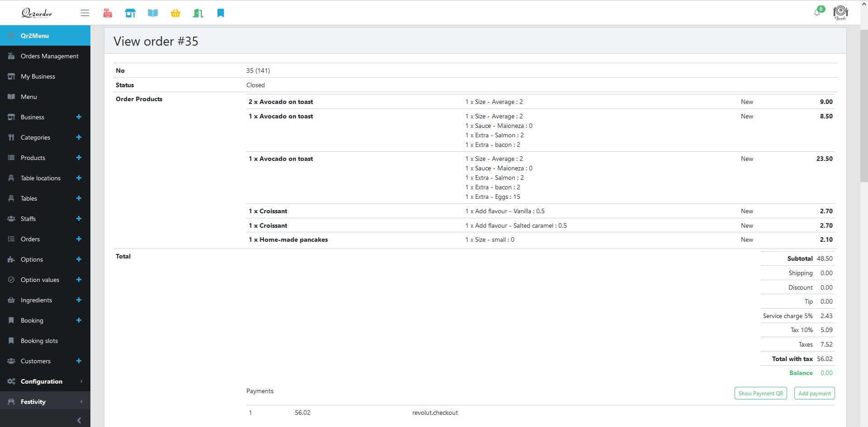Open the yellow shopping basket icon
868x427 pixels.
(x=175, y=13)
